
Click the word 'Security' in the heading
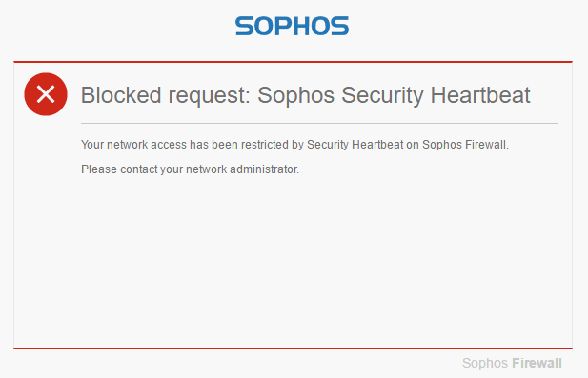click(x=382, y=95)
